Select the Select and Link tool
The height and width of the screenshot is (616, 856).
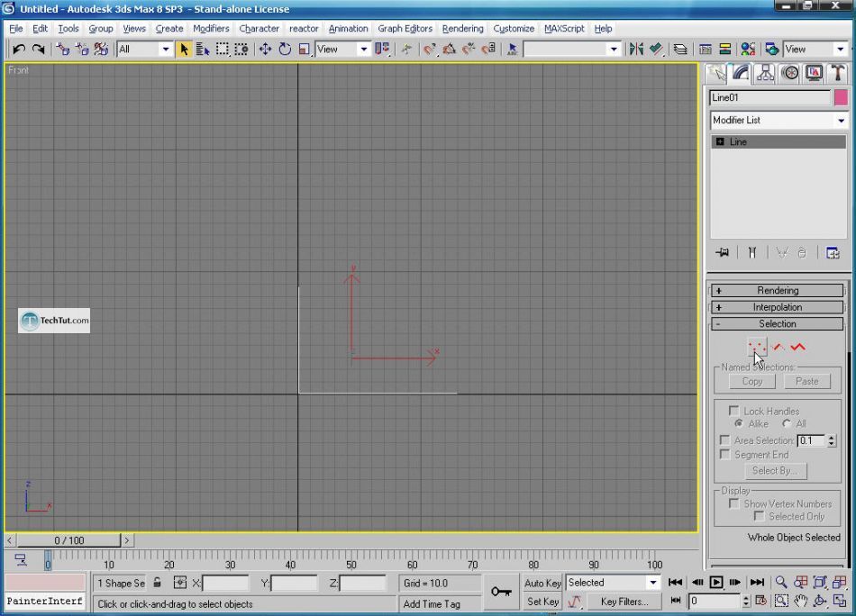63,50
